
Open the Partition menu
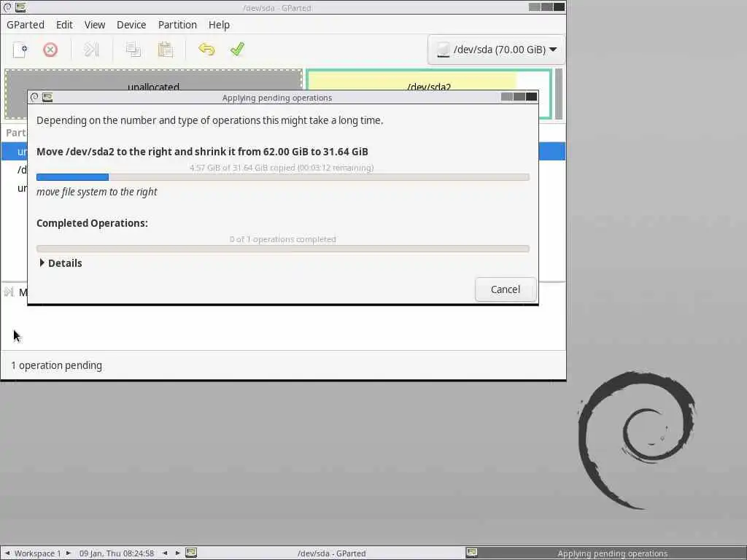[x=177, y=25]
